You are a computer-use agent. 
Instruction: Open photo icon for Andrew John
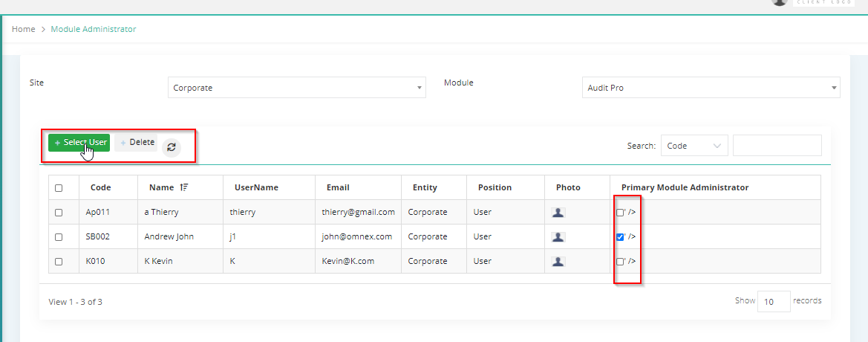click(558, 236)
